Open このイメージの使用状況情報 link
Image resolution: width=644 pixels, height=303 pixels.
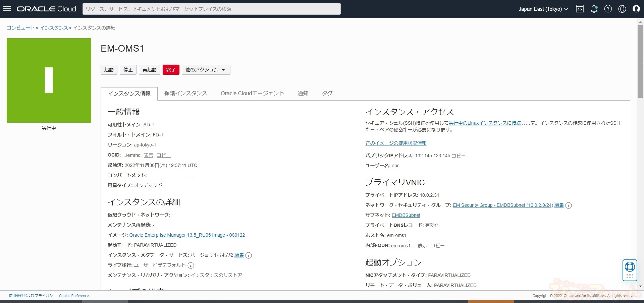(x=396, y=143)
